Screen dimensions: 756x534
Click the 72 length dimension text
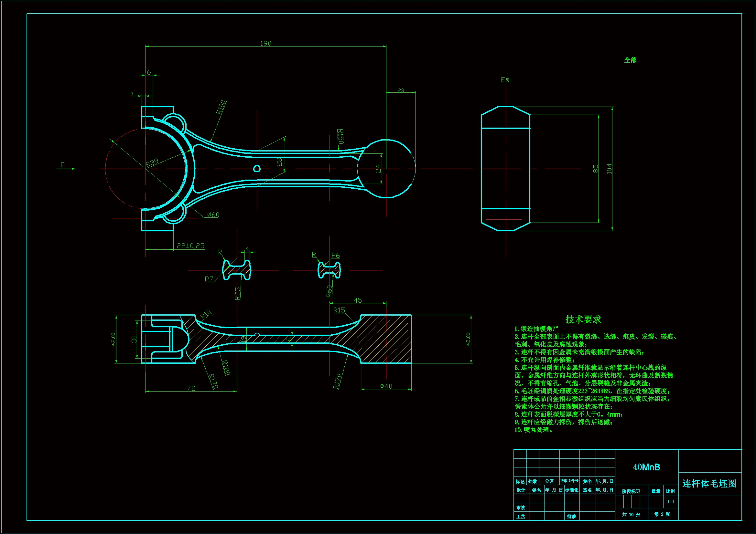point(191,388)
